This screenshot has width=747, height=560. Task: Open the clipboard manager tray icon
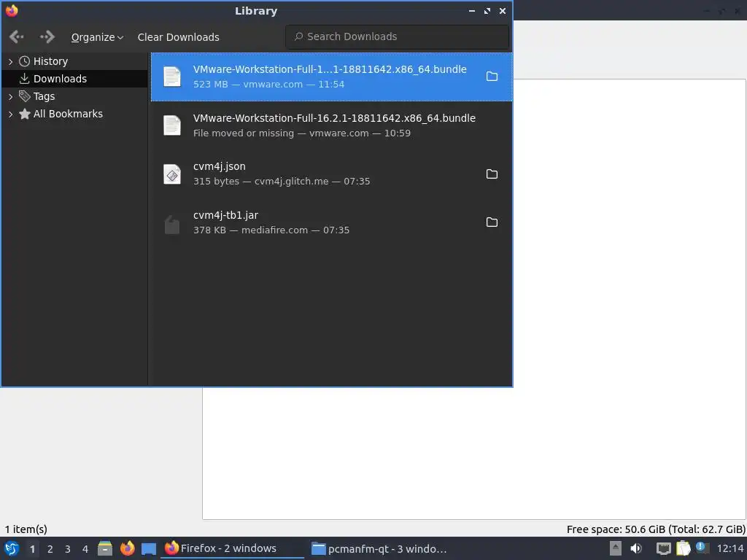[683, 548]
